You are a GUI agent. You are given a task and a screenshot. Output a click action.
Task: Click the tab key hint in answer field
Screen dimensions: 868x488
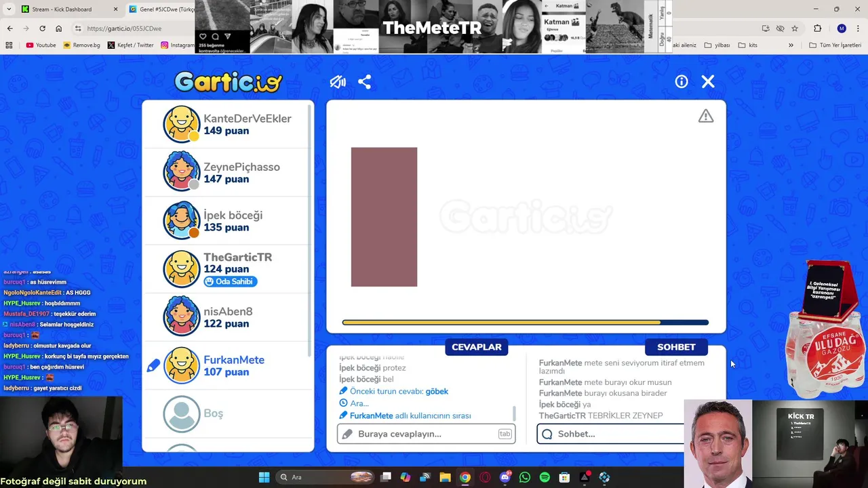[505, 434]
